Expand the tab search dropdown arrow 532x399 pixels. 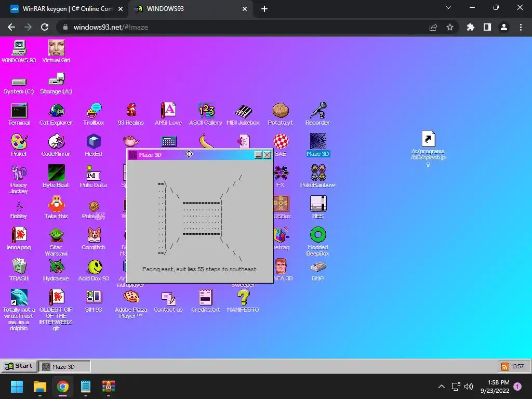[448, 7]
